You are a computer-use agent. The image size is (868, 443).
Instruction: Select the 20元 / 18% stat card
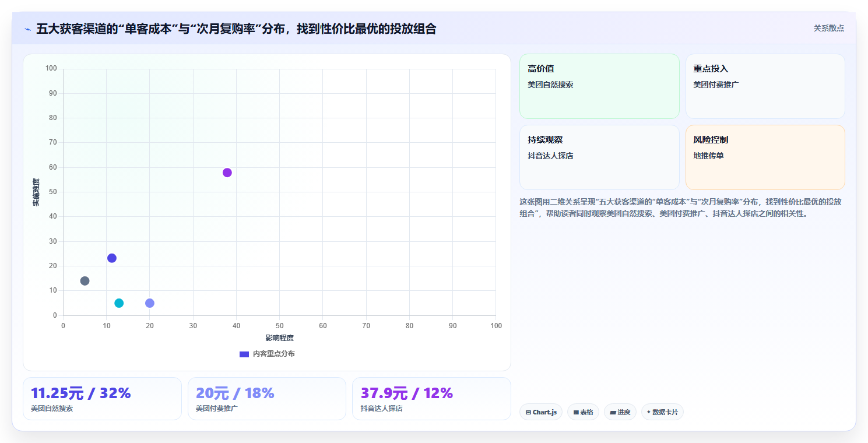click(267, 399)
